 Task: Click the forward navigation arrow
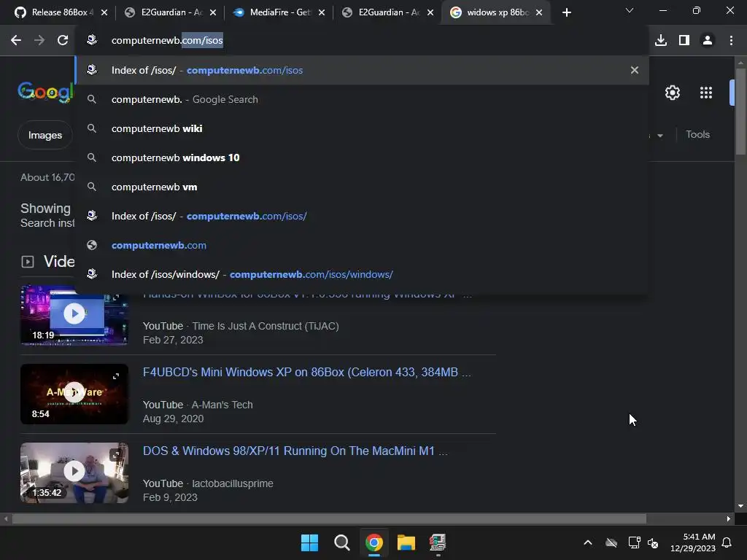point(39,41)
